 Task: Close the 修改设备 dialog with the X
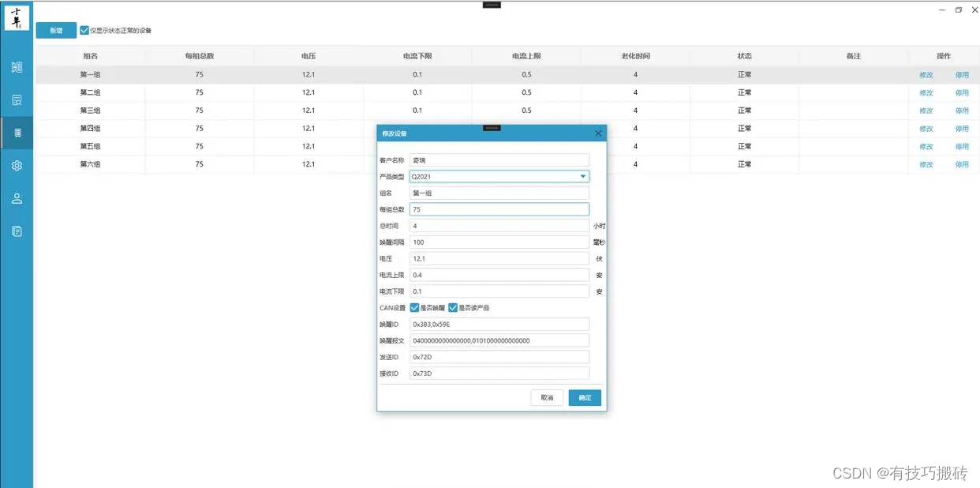[x=597, y=133]
